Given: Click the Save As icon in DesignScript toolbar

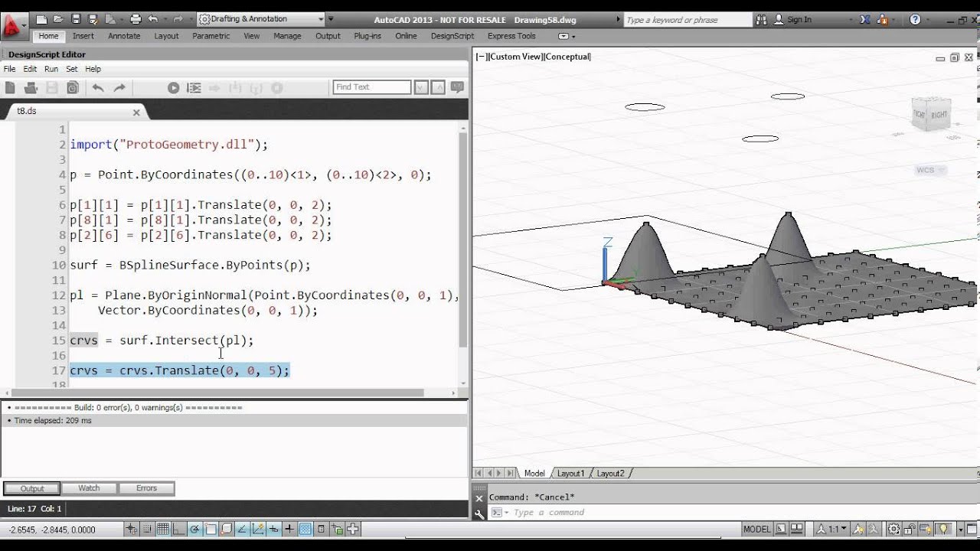Looking at the screenshot, I should click(73, 88).
